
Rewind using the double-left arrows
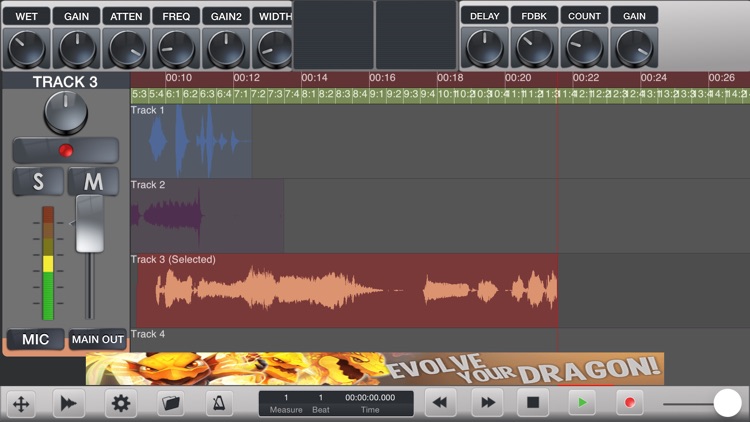coord(440,403)
